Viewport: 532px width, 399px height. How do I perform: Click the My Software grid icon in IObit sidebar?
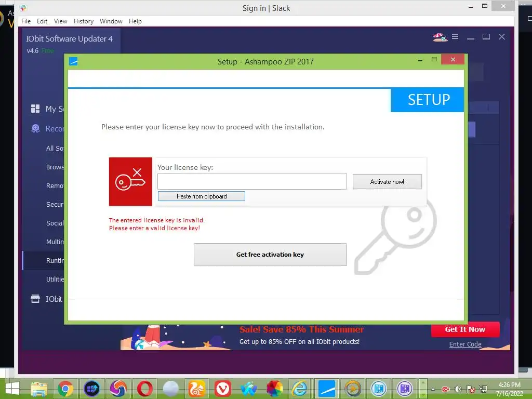coord(35,109)
